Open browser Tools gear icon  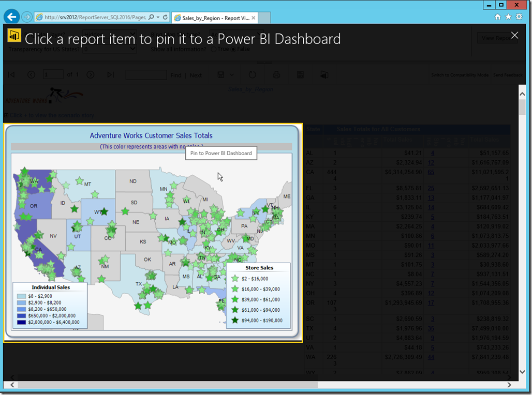click(519, 17)
